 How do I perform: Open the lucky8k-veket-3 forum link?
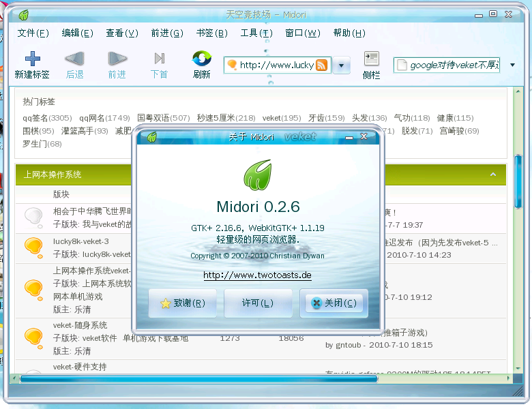point(80,241)
